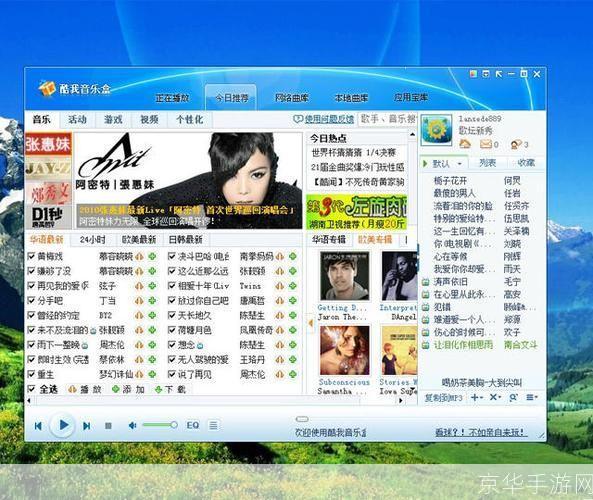Click the playback progress slider handle
593x500 pixels.
click(x=302, y=419)
